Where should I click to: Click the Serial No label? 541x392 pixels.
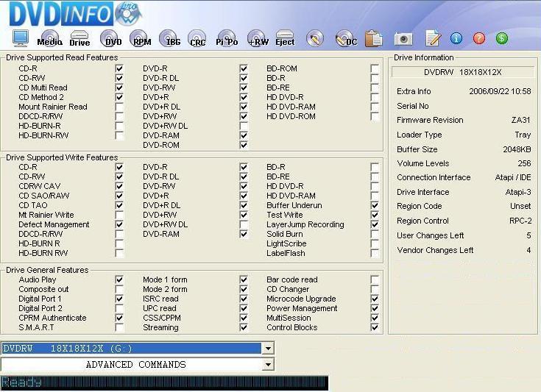point(413,106)
